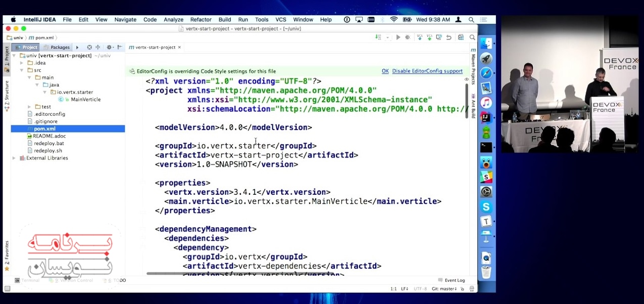Click the Make Project build icon
This screenshot has height=304, width=644.
(x=378, y=37)
